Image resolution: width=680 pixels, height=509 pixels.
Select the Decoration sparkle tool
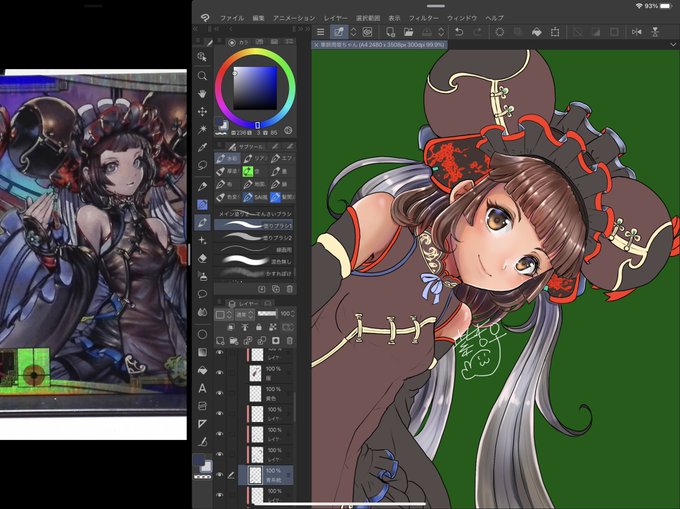coord(202,240)
